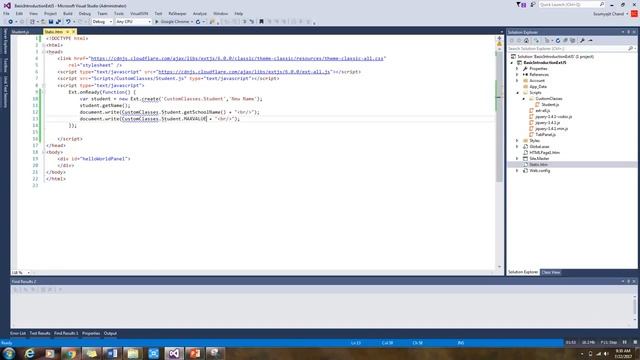This screenshot has width=640, height=360.
Task: Expand the Properties node in Solution Explorer
Action: (517, 69)
